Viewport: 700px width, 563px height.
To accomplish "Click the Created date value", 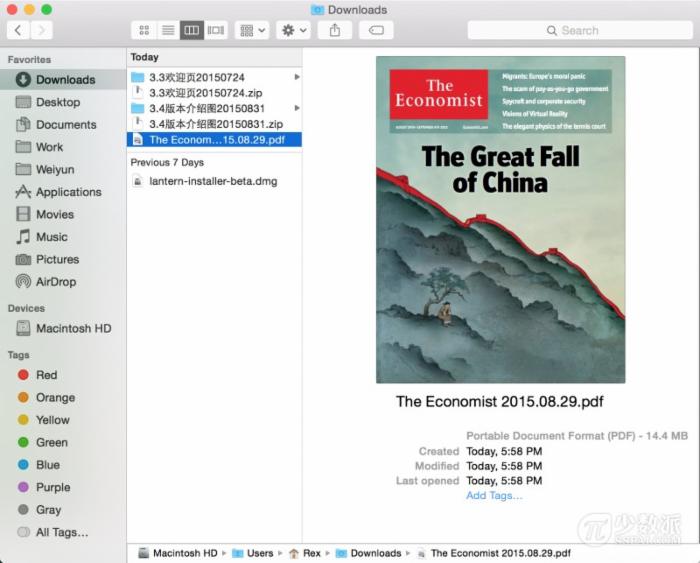I will tap(504, 451).
